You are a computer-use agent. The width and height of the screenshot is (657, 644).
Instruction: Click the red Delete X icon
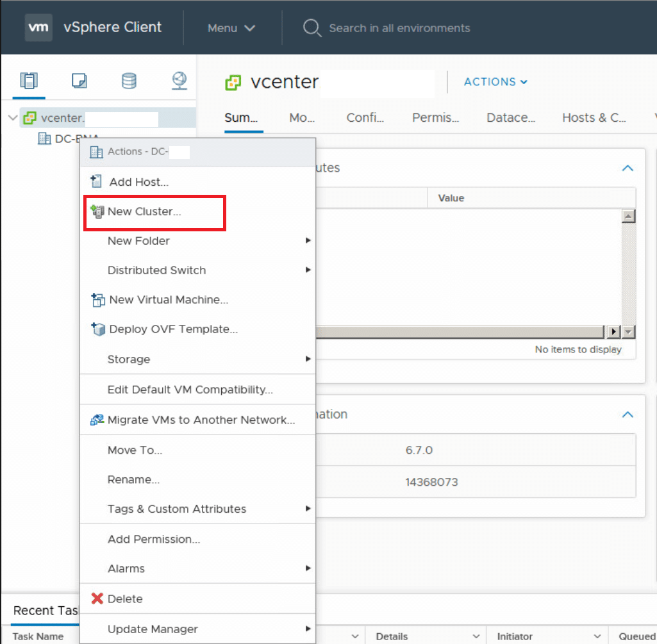pos(97,599)
